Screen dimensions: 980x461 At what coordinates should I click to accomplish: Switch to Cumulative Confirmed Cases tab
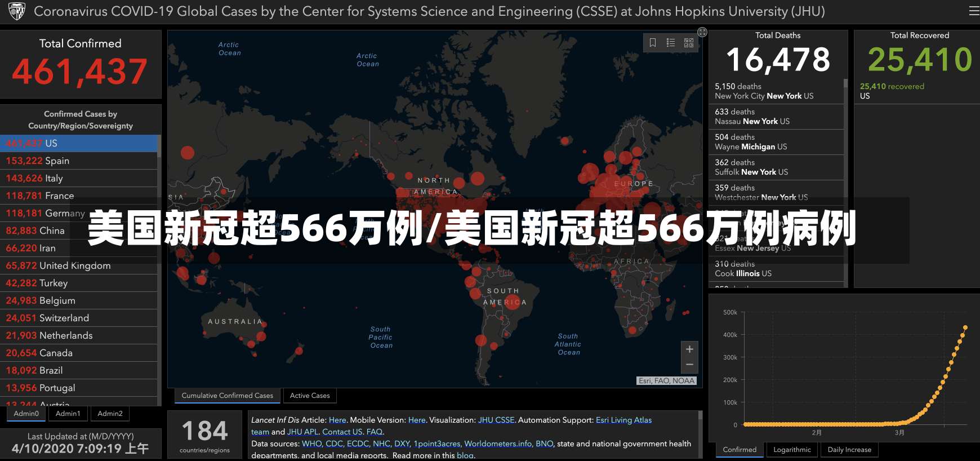227,396
